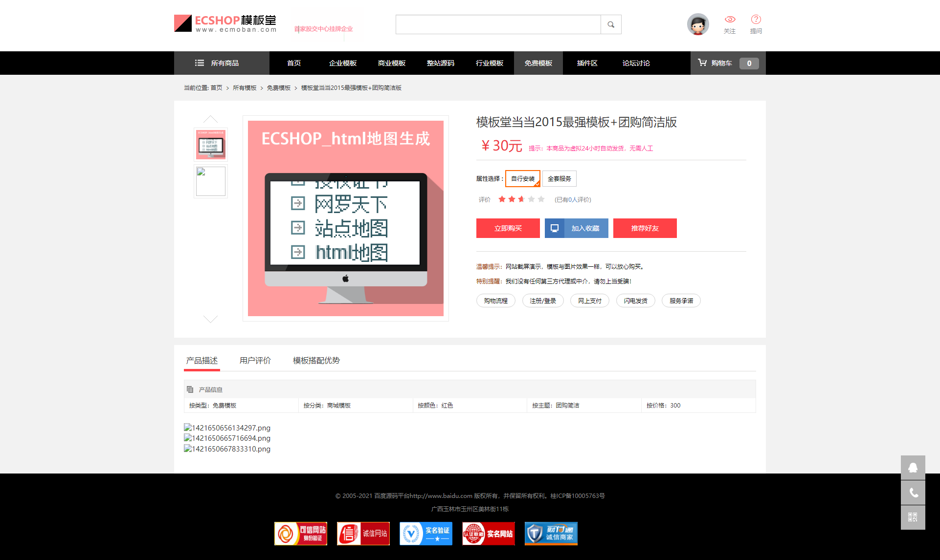Click the first rating star
The height and width of the screenshot is (560, 940).
coord(502,199)
